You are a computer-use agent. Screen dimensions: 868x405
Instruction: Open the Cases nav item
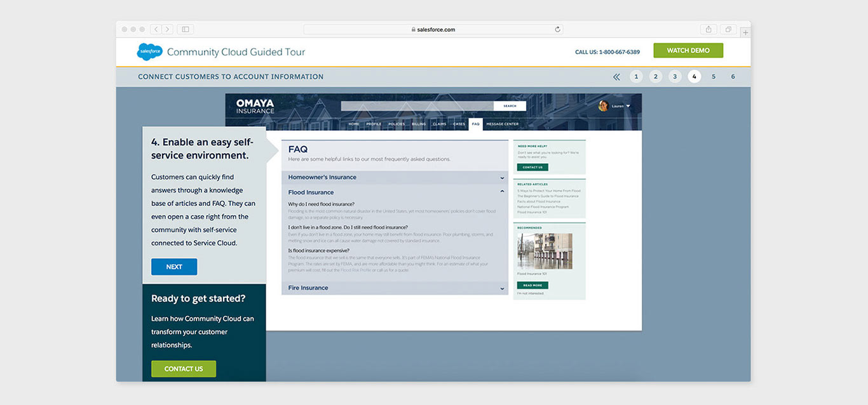[459, 124]
